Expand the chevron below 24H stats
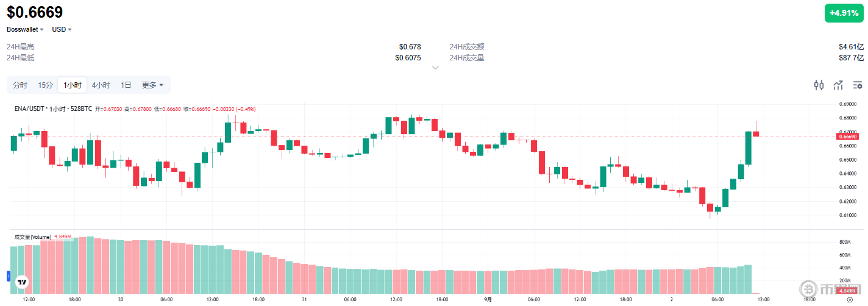Image resolution: width=868 pixels, height=306 pixels. coord(435,68)
